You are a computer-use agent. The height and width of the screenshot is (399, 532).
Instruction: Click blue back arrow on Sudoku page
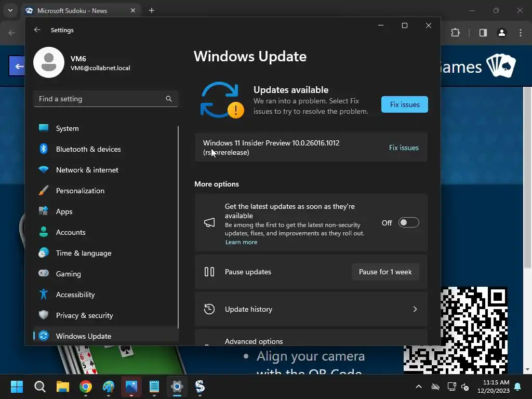tap(17, 66)
